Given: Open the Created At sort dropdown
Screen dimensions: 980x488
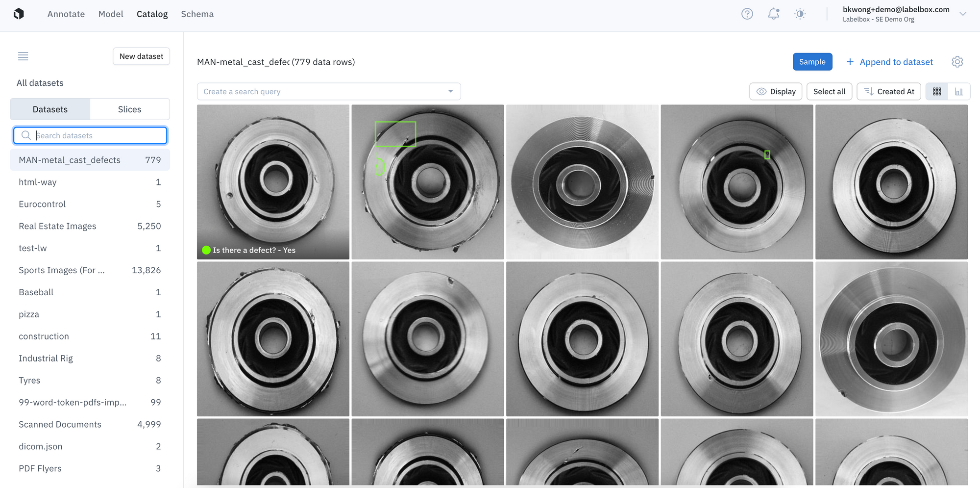Looking at the screenshot, I should (x=889, y=92).
